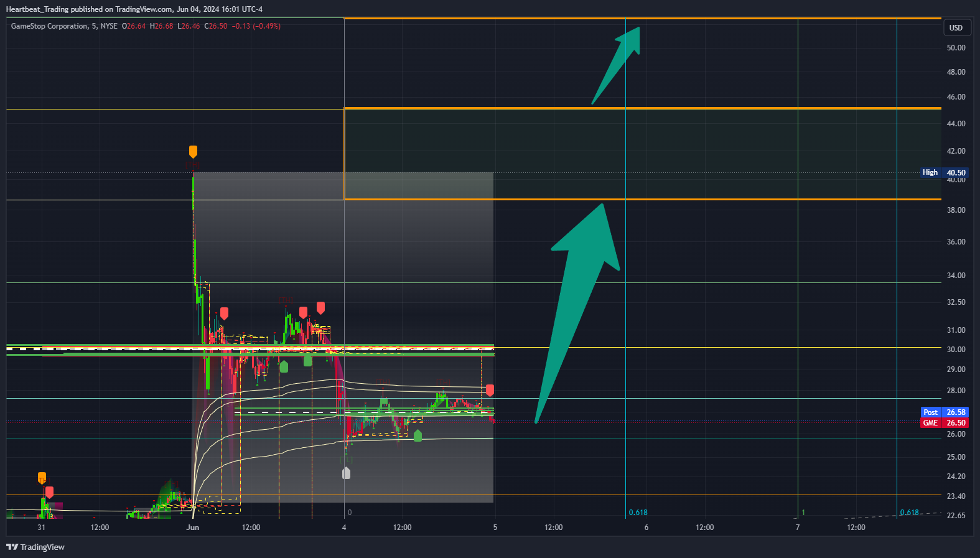Click the high value H26.68

(x=162, y=26)
